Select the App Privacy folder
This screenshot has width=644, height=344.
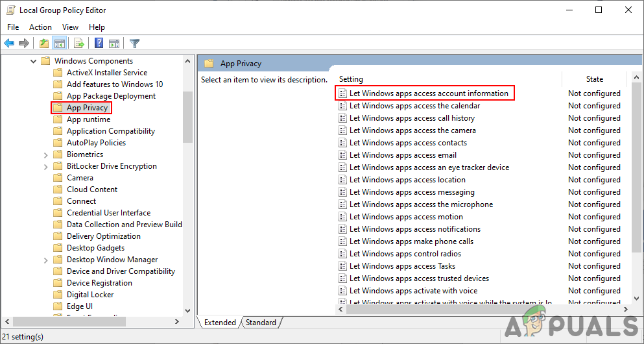(x=87, y=108)
